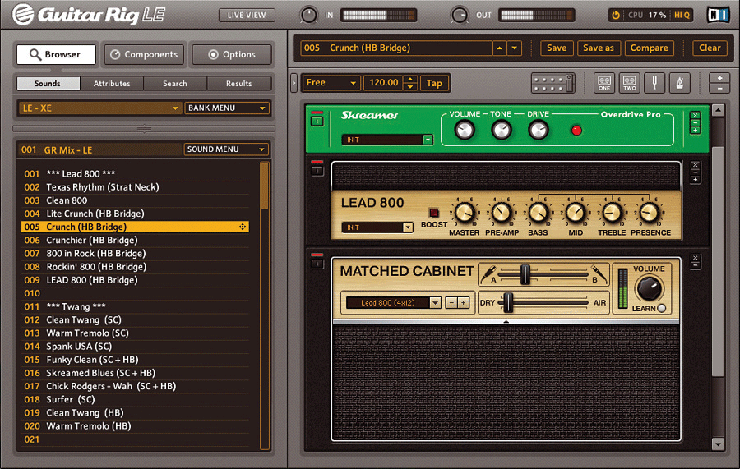This screenshot has height=469, width=740.
Task: Toggle the Skreamer power switch
Action: [x=317, y=121]
